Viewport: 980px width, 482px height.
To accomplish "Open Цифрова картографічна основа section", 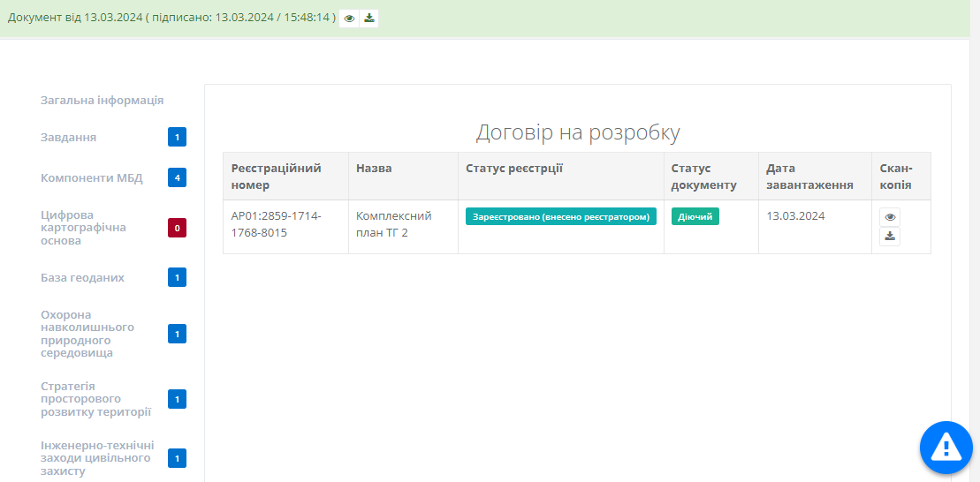I will [83, 228].
